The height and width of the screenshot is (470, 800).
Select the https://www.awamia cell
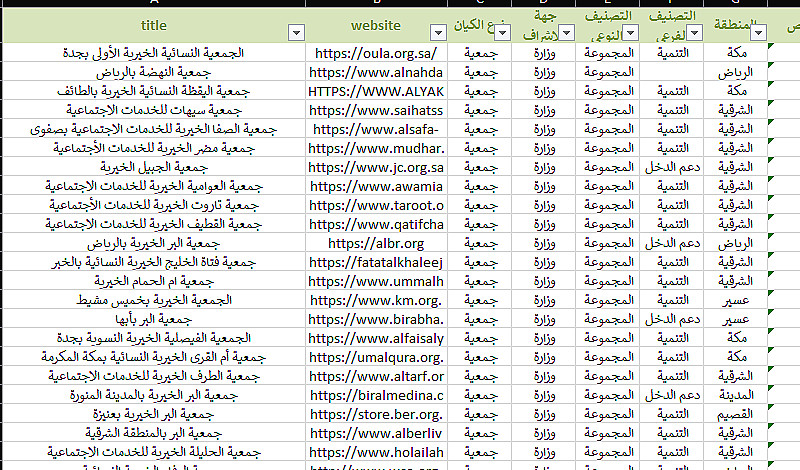tap(377, 186)
